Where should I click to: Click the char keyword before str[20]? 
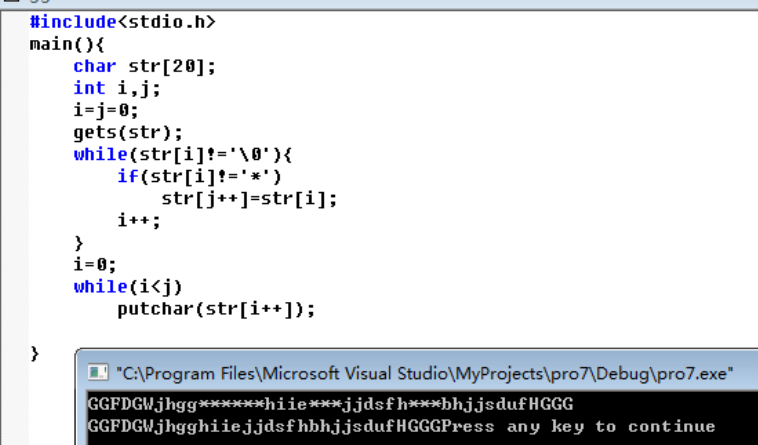pos(95,66)
